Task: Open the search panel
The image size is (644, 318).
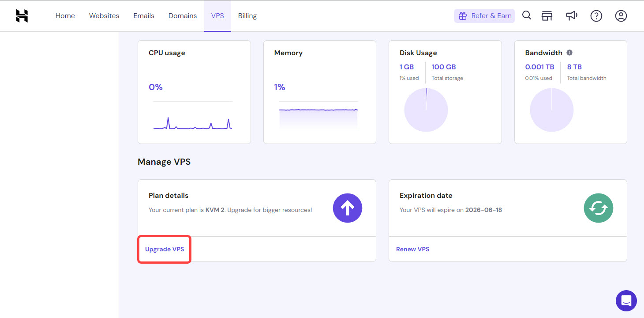Action: (527, 15)
